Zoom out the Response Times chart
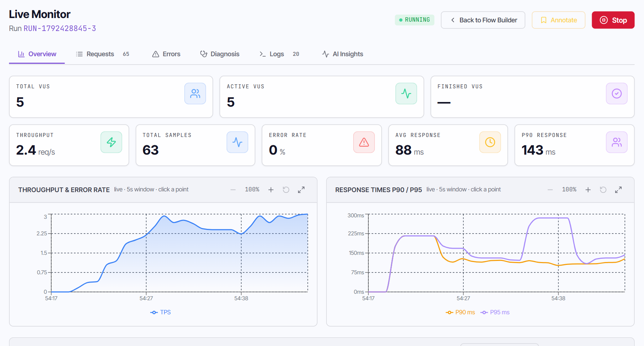644x346 pixels. [x=550, y=190]
